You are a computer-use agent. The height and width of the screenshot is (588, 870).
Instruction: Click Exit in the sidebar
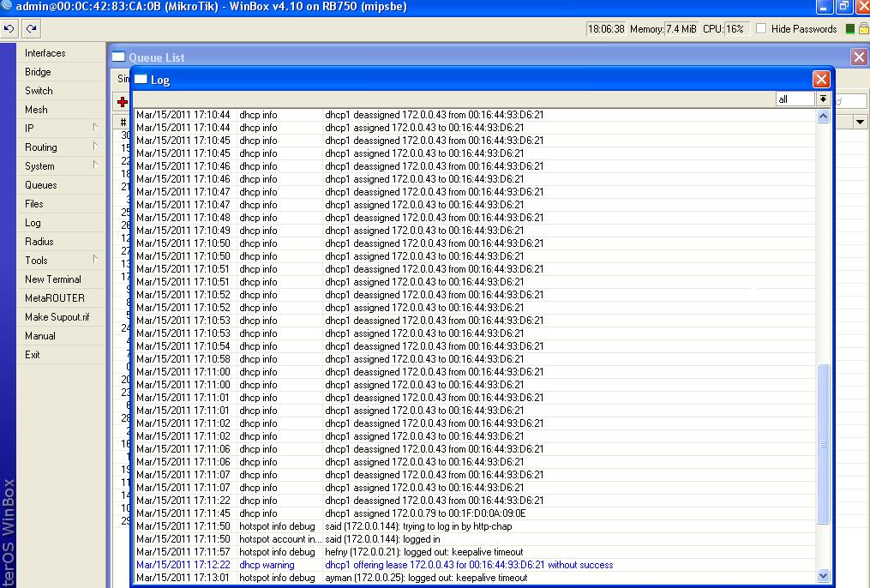point(61,355)
